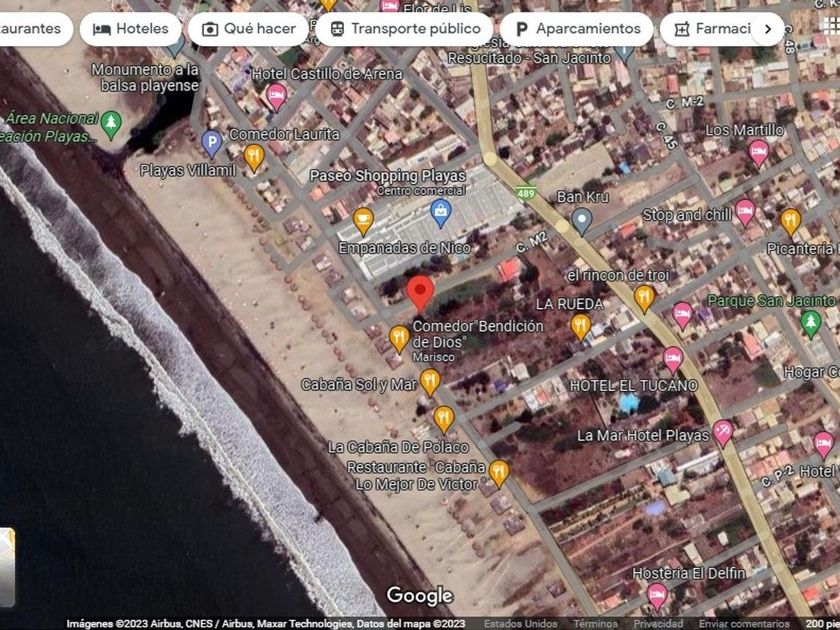Choose the Aparcamientos chip
Viewport: 840px width, 630px height.
click(576, 29)
